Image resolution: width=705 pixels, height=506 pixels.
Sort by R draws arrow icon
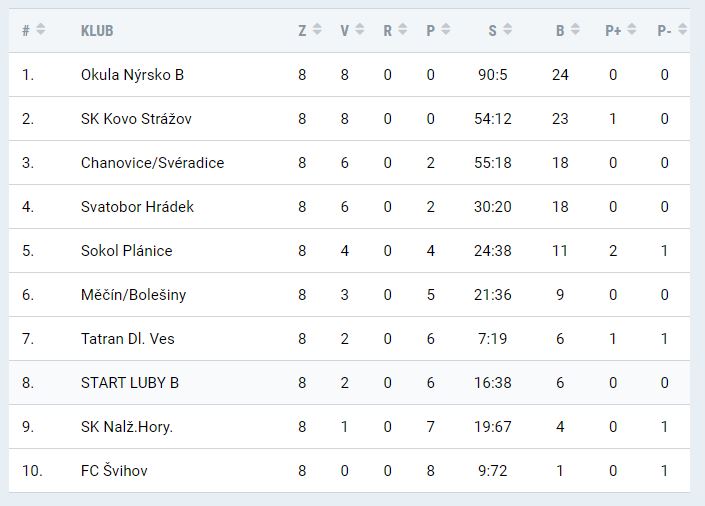403,30
